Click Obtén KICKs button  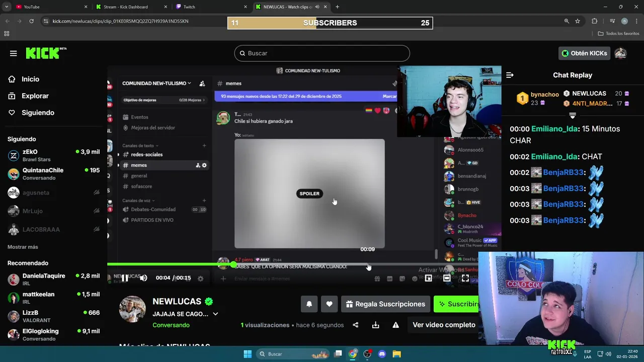(584, 53)
